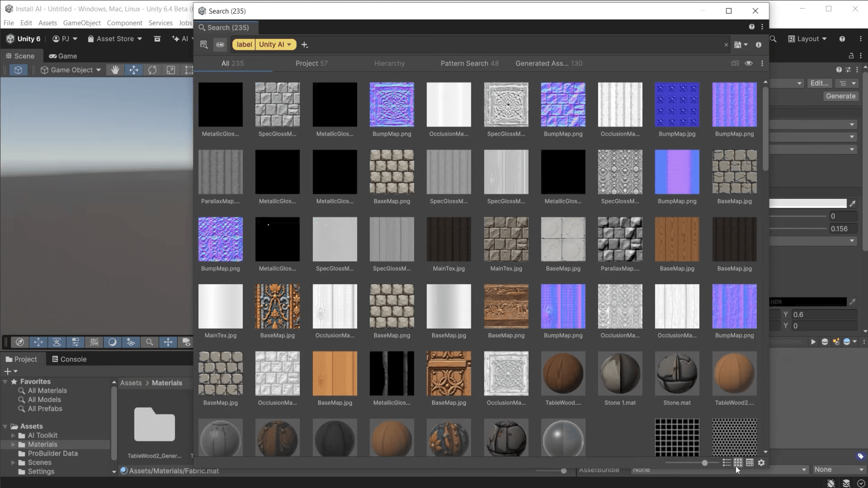Switch search results to table view
The image size is (868, 488).
[750, 463]
